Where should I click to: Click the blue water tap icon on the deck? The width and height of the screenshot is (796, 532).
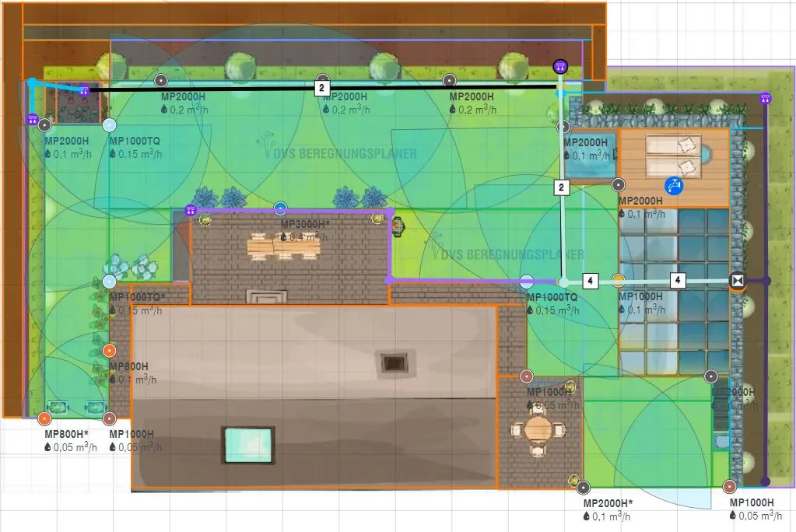tap(674, 186)
